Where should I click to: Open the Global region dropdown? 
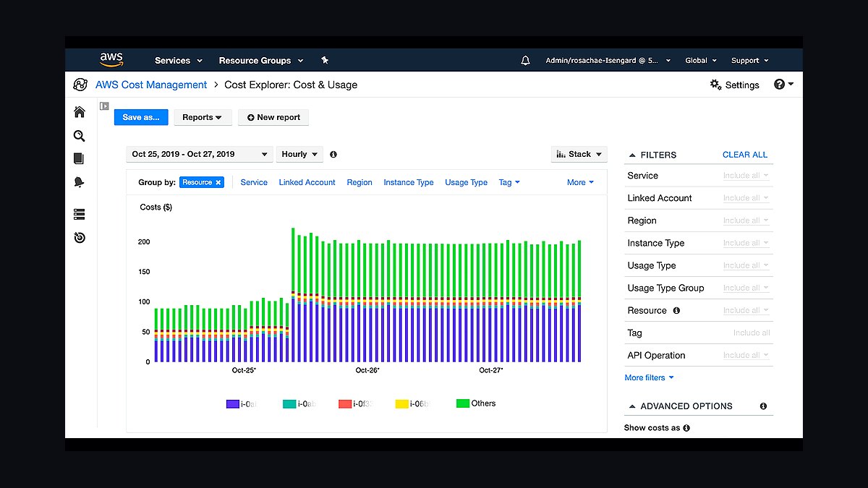point(701,61)
